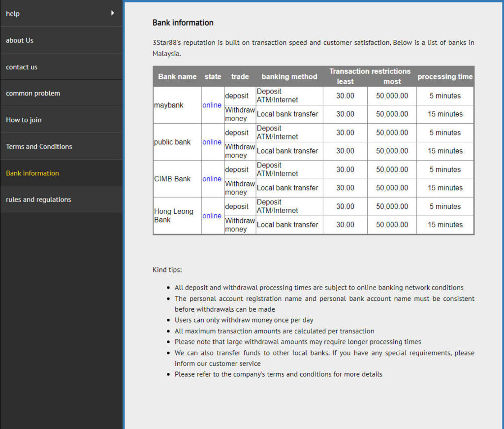Select How to join

(61, 120)
